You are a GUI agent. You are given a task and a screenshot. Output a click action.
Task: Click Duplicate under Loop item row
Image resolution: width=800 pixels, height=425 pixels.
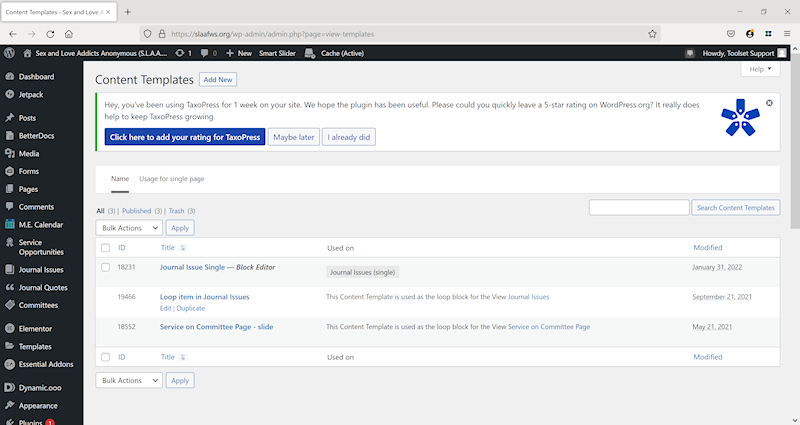[x=191, y=308]
